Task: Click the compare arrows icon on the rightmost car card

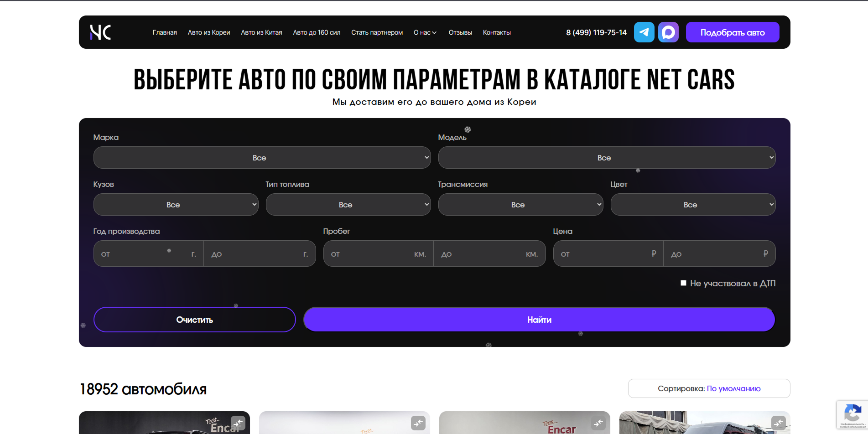Action: (778, 423)
